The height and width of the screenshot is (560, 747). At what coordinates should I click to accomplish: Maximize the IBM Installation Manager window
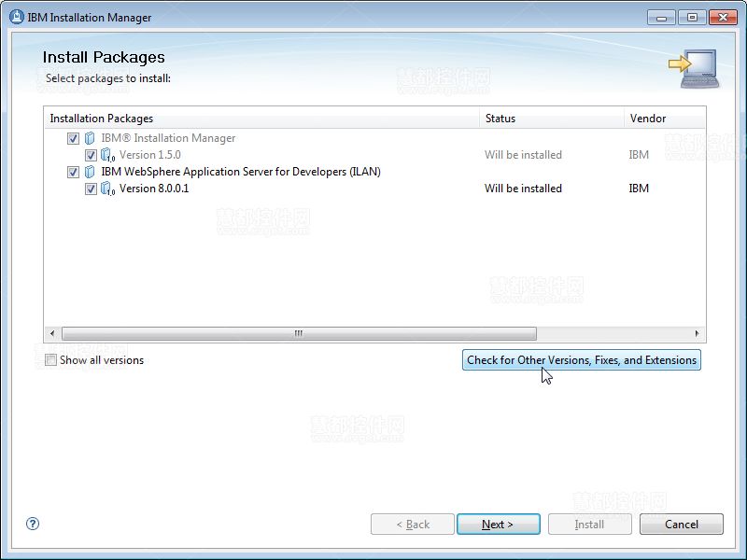tap(692, 18)
